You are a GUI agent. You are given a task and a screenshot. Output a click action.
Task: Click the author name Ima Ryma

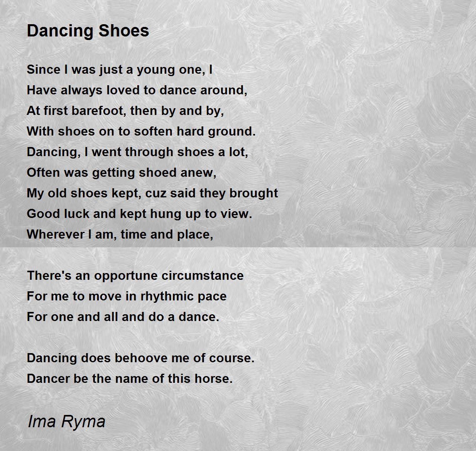[66, 421]
